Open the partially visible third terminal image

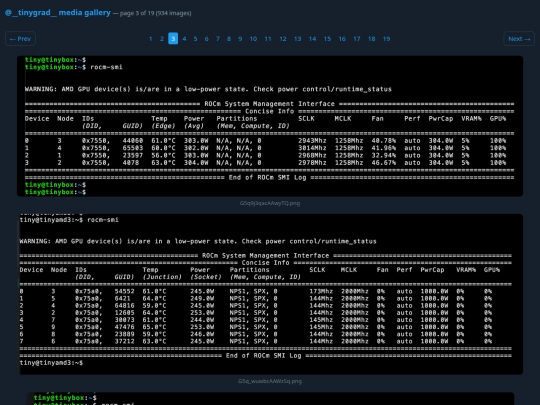click(x=270, y=398)
